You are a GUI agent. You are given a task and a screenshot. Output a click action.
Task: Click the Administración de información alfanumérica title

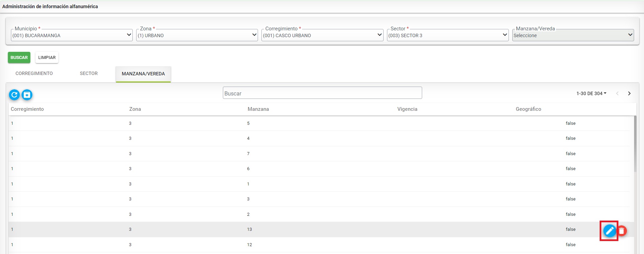pos(50,6)
